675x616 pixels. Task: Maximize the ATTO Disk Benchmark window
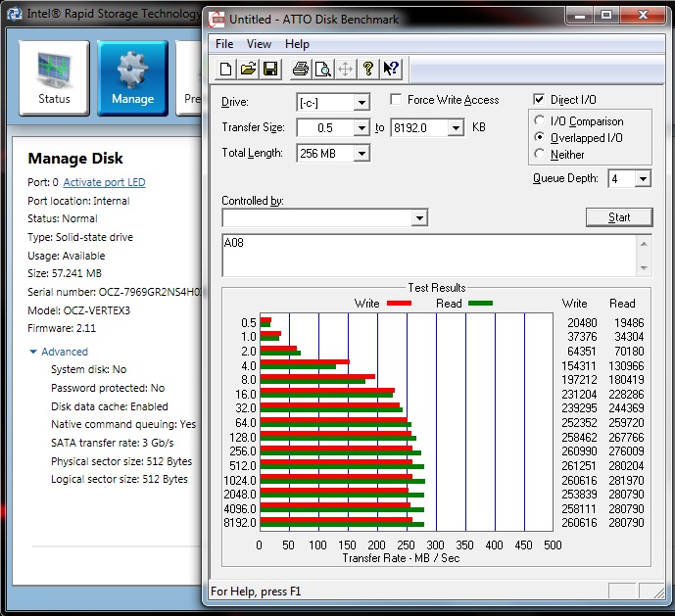[x=606, y=15]
